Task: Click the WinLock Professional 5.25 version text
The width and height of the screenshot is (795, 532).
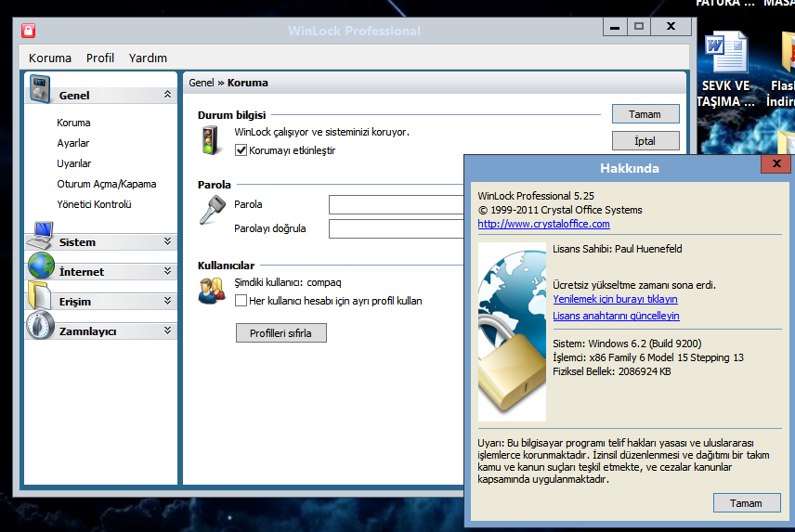Action: 536,196
